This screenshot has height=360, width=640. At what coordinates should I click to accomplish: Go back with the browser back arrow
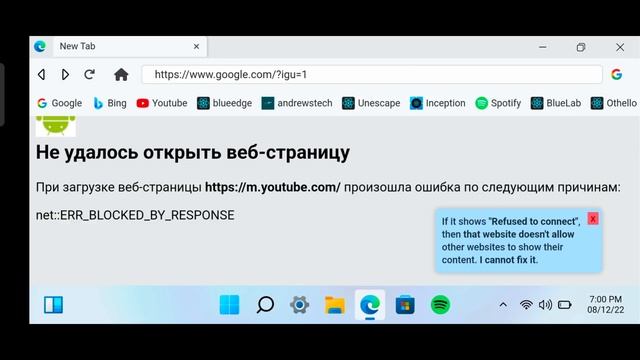pos(41,75)
